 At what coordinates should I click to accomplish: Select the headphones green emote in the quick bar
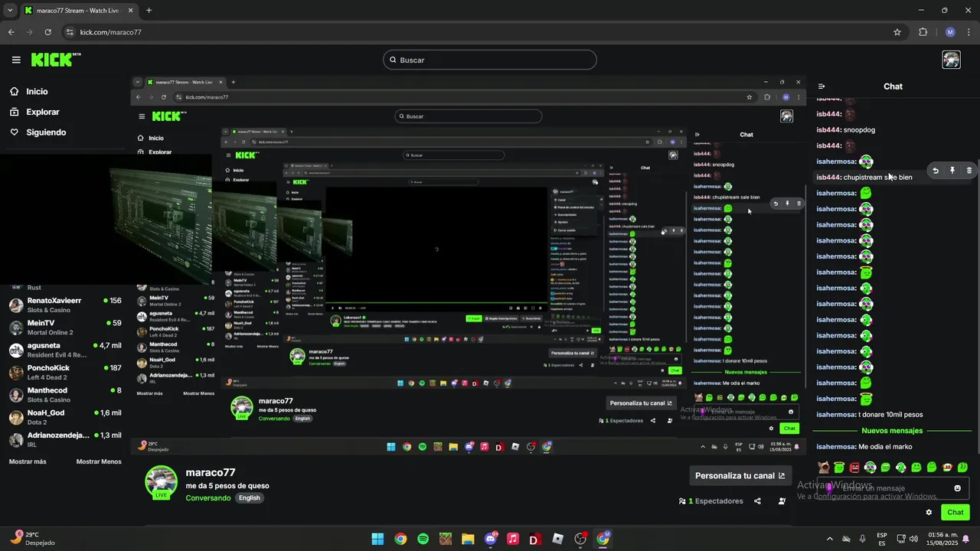pyautogui.click(x=870, y=468)
